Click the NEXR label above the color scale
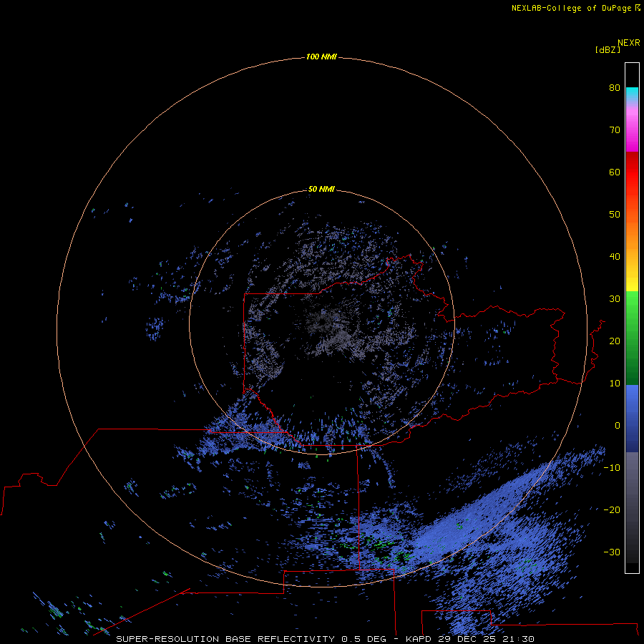The height and width of the screenshot is (644, 644). click(628, 43)
